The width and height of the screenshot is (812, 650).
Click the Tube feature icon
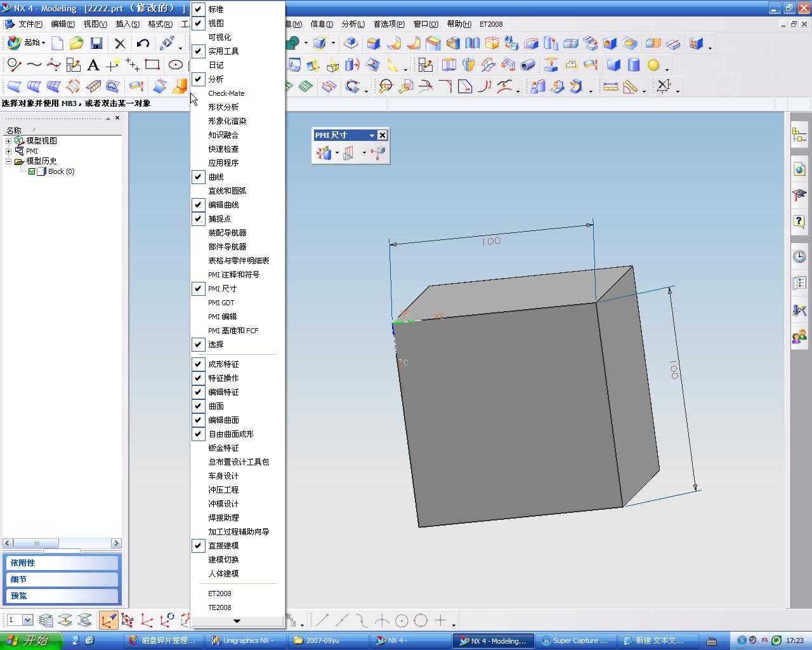(x=528, y=65)
